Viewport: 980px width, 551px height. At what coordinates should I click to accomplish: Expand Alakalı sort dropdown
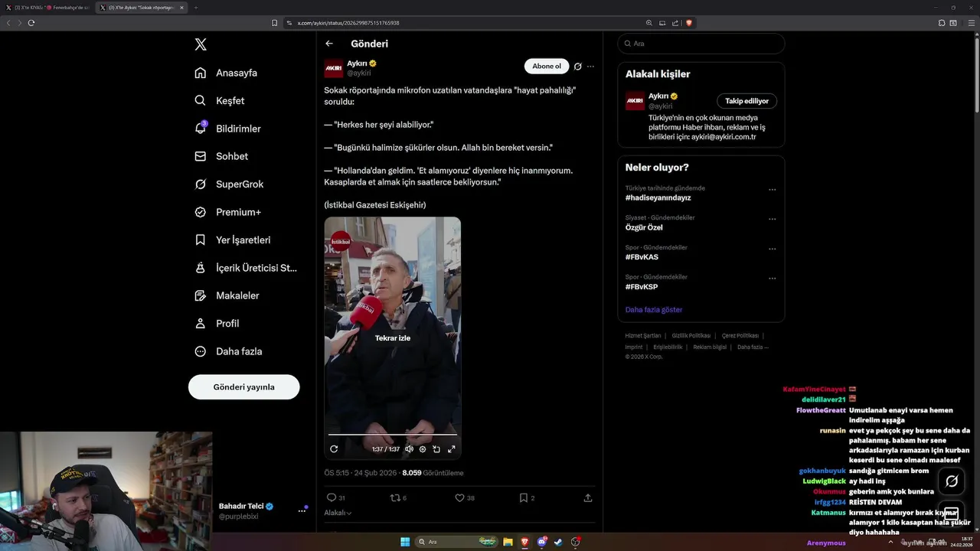coord(338,513)
